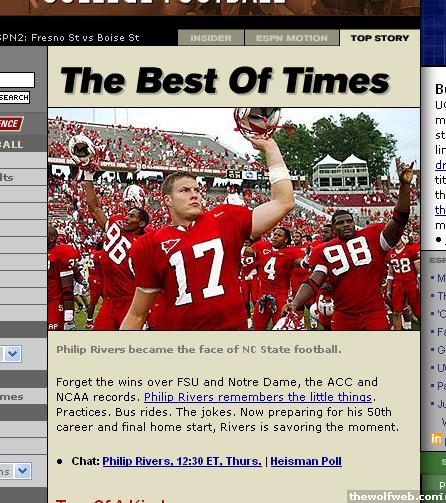Expand the upper sidebar dropdown arrow
446x503 pixels.
point(13,354)
